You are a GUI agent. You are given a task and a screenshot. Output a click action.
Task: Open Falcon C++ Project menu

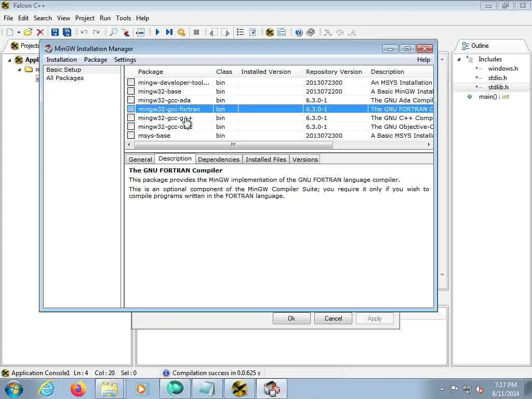point(85,18)
